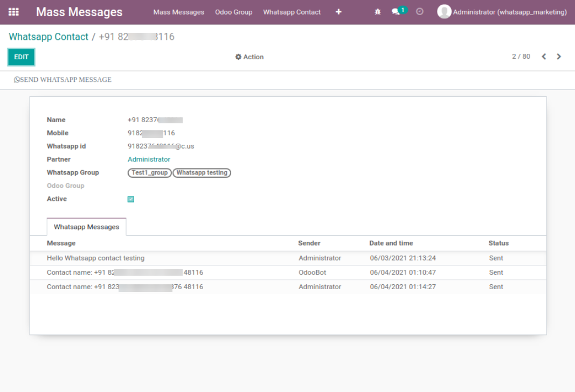Click Administrator sender in 21:13:24 row

320,258
